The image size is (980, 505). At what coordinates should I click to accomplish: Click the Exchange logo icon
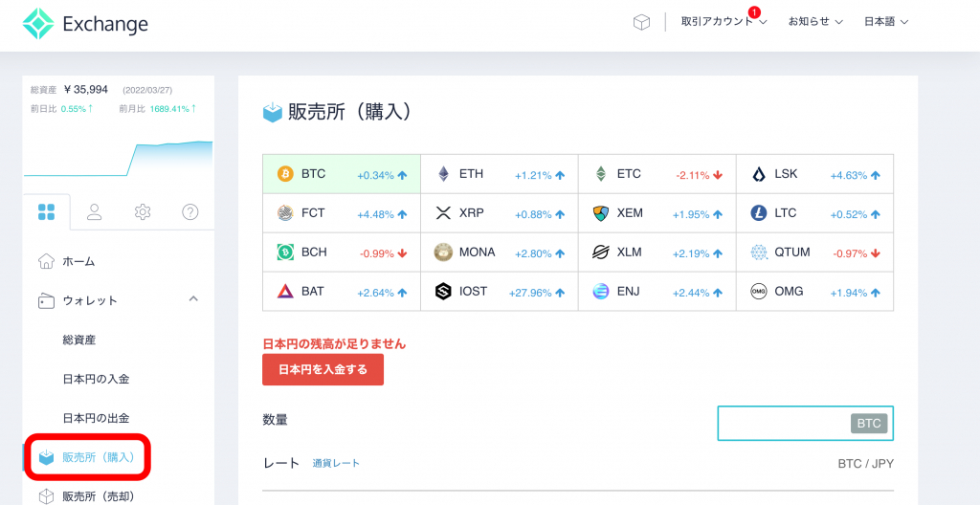pos(39,24)
